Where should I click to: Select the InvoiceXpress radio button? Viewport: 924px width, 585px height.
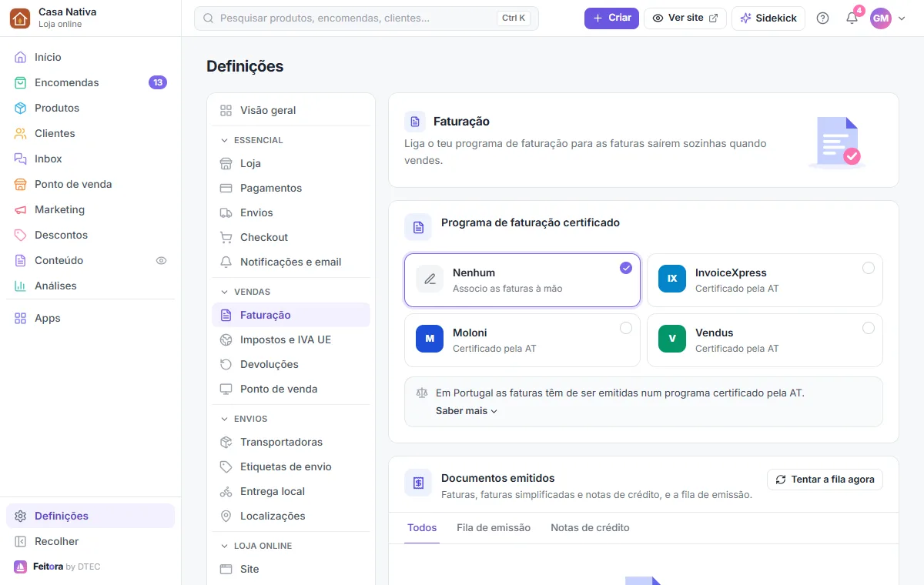[869, 268]
